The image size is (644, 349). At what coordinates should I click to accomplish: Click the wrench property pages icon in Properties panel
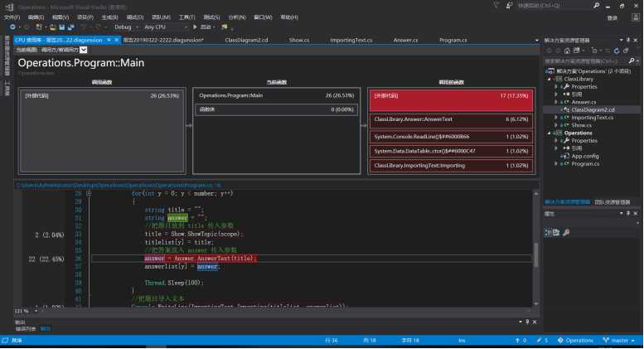tap(566, 232)
